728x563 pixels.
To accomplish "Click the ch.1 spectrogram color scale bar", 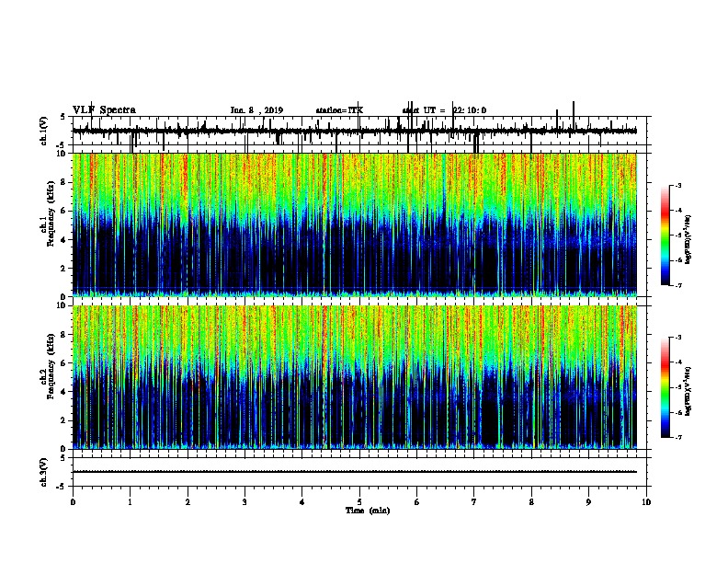I will pyautogui.click(x=665, y=235).
